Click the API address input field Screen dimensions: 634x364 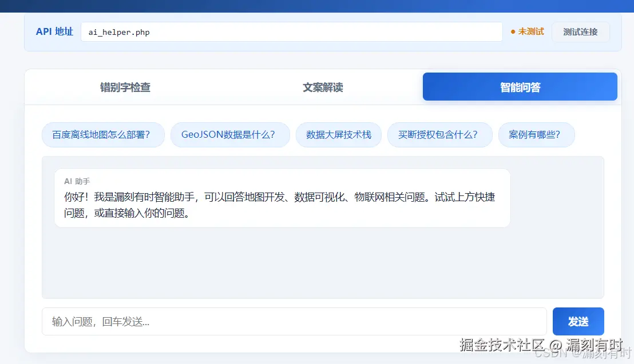tap(291, 32)
